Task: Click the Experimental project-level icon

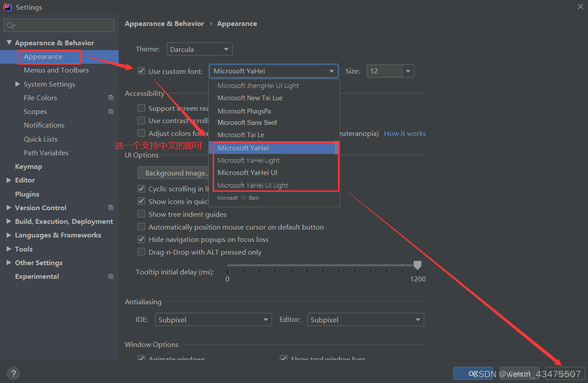Action: 111,277
